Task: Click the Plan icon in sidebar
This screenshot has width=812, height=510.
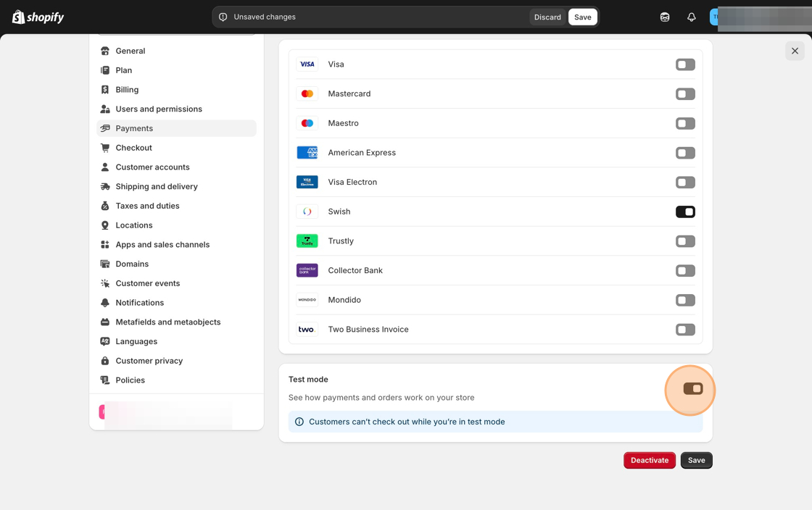Action: coord(105,70)
